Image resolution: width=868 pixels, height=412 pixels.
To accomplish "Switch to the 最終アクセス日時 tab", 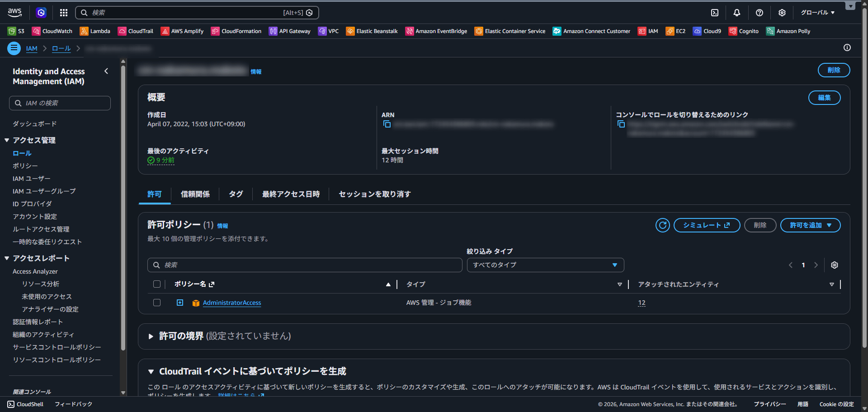I will click(x=291, y=194).
